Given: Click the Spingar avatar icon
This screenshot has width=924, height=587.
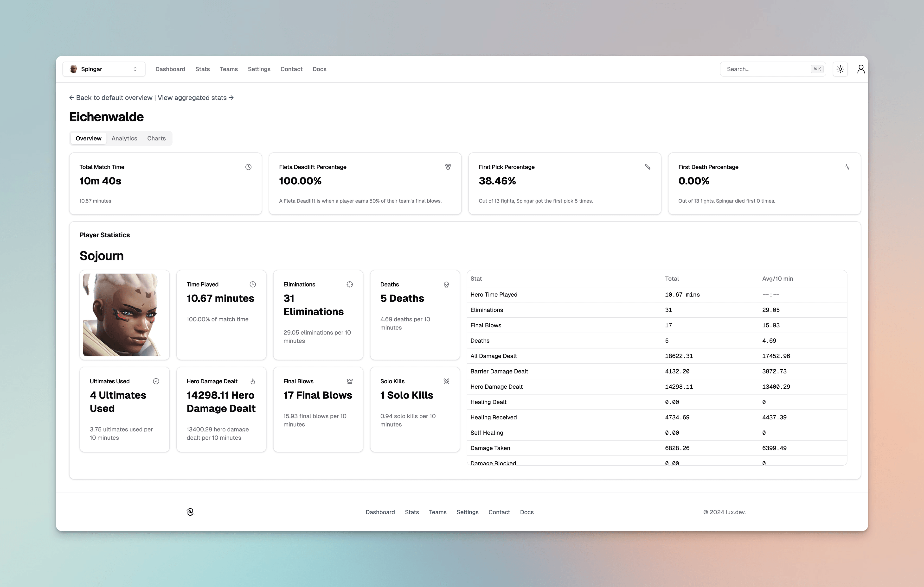Looking at the screenshot, I should (x=73, y=69).
